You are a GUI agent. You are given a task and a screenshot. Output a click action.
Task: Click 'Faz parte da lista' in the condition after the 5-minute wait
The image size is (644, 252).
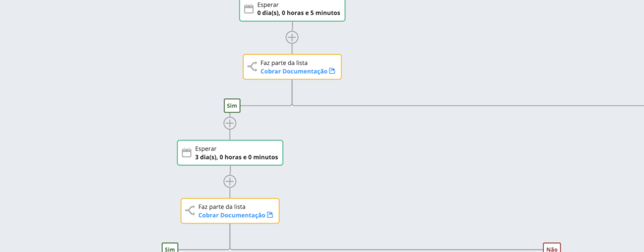(x=284, y=63)
